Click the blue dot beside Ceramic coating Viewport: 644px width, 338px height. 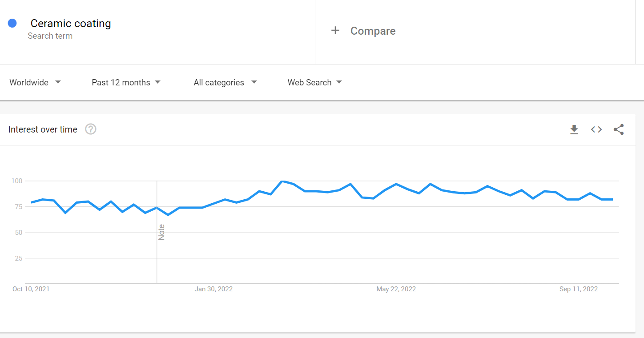(x=12, y=23)
